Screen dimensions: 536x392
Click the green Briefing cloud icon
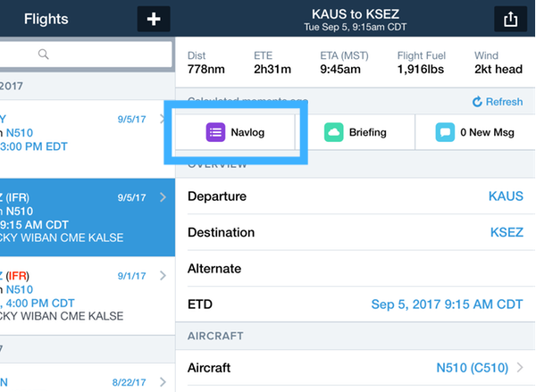coord(333,132)
